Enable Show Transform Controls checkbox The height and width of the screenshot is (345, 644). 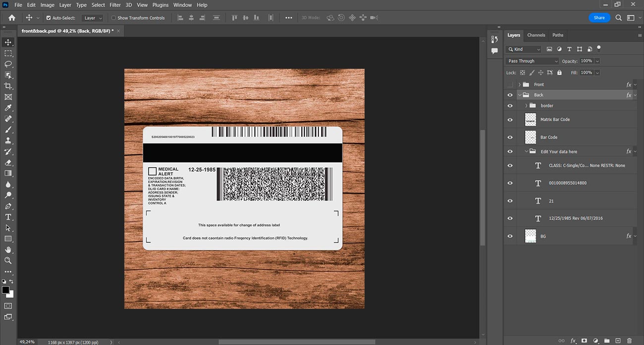click(x=113, y=18)
